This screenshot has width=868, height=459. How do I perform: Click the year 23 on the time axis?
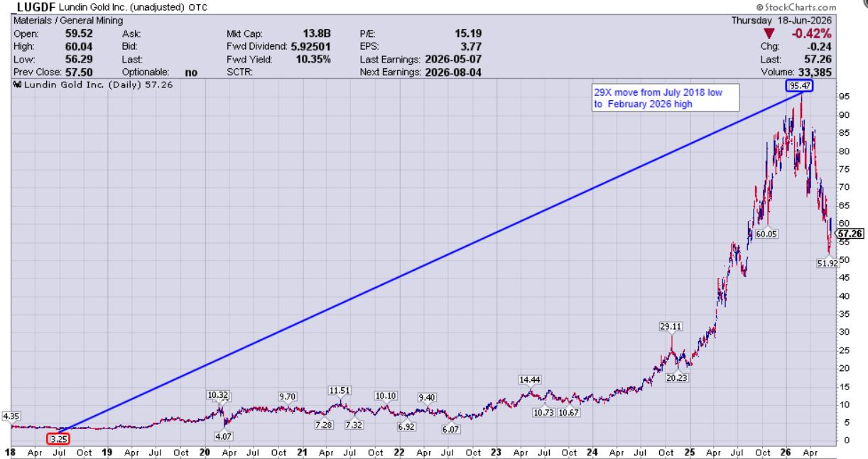tap(496, 451)
